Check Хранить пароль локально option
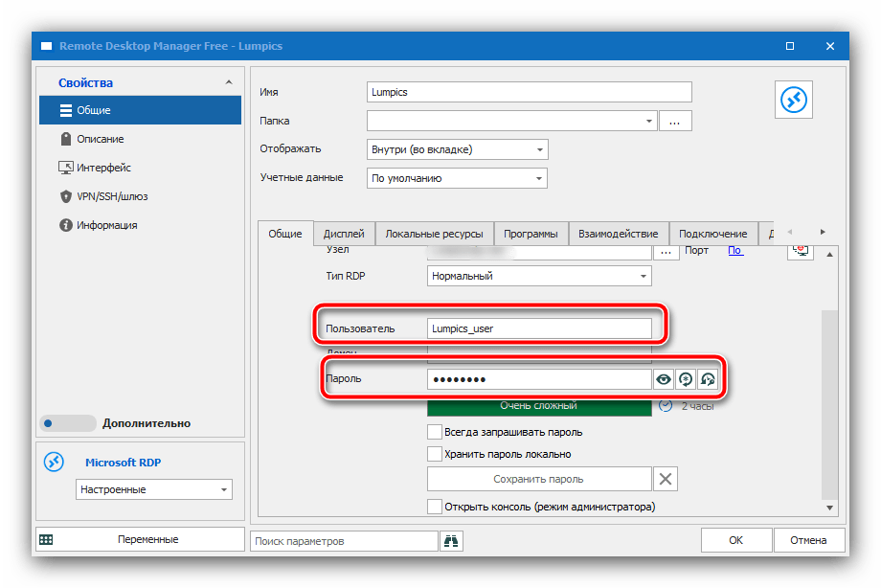 tap(435, 454)
